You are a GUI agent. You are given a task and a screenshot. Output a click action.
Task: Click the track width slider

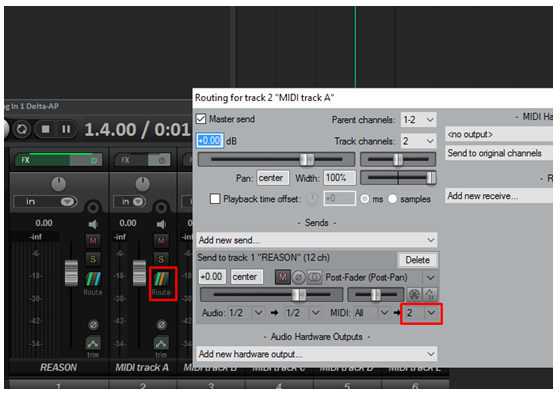(x=398, y=178)
